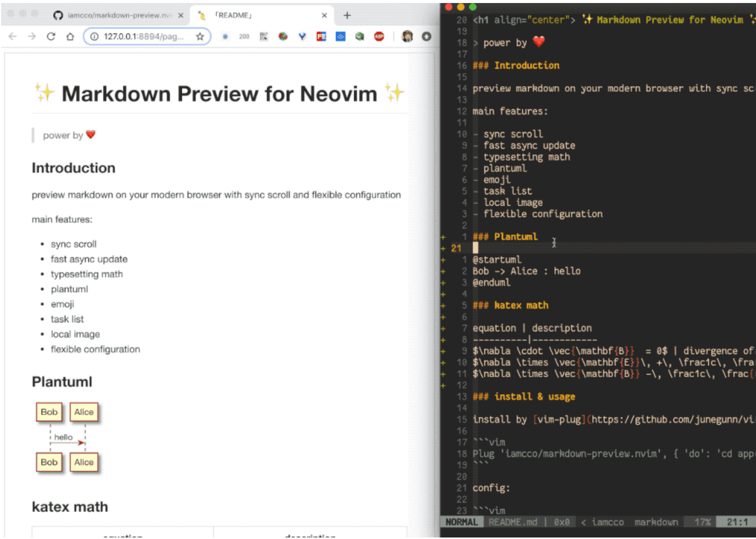View site info for 127.0.0.1
This screenshot has width=756, height=539.
(94, 36)
